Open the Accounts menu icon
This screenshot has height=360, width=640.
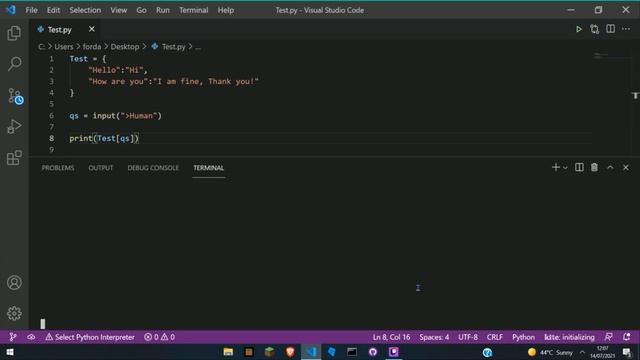click(x=14, y=282)
